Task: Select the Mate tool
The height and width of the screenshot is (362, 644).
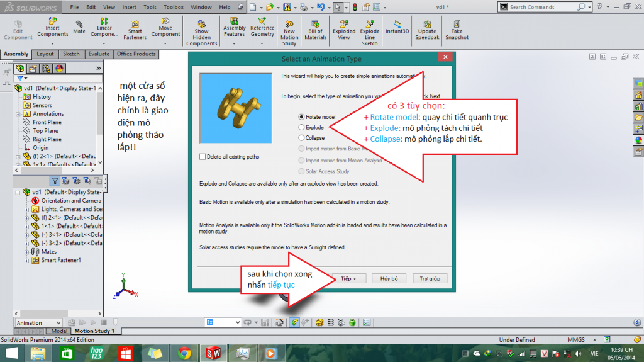Action: [x=79, y=26]
